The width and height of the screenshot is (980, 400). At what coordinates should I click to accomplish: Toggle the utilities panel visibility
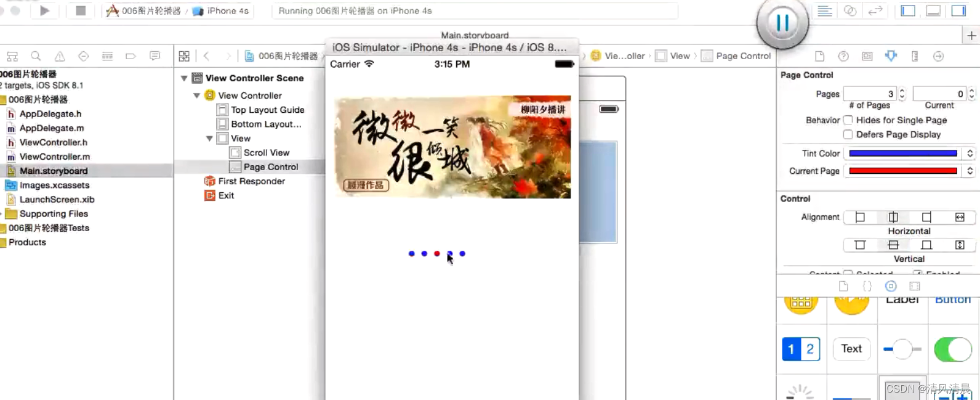tap(958, 11)
